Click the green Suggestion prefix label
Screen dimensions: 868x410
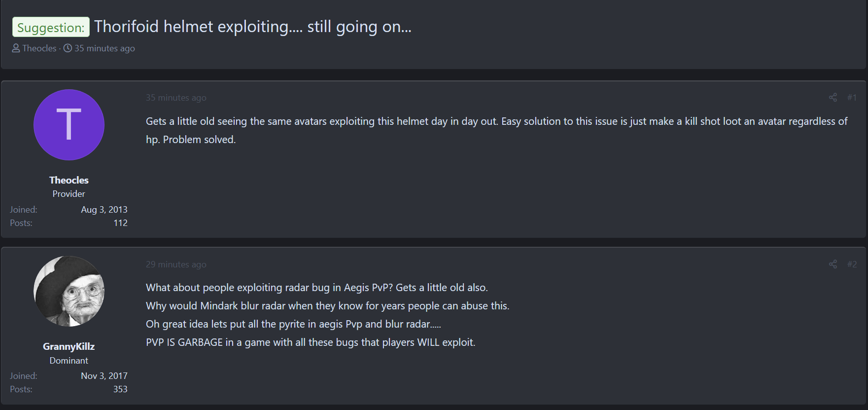[51, 28]
